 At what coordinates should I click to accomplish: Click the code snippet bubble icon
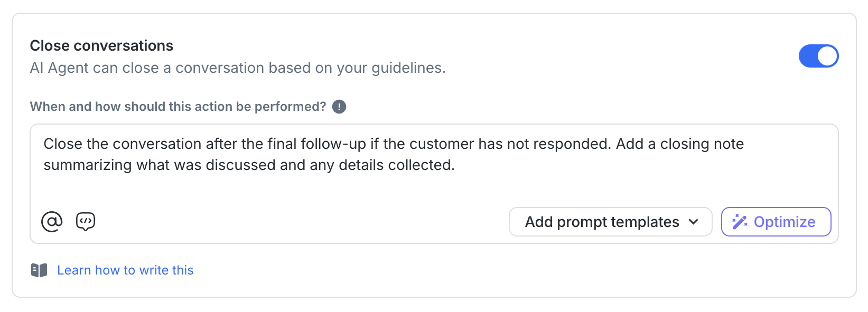(86, 222)
